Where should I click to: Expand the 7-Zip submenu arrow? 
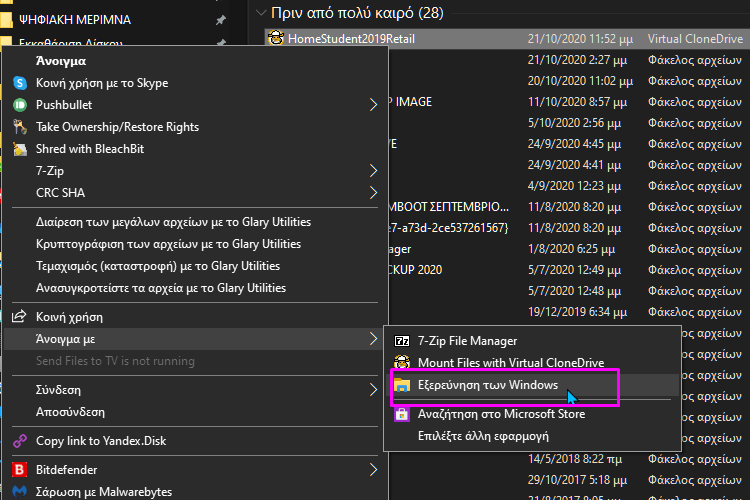(373, 171)
